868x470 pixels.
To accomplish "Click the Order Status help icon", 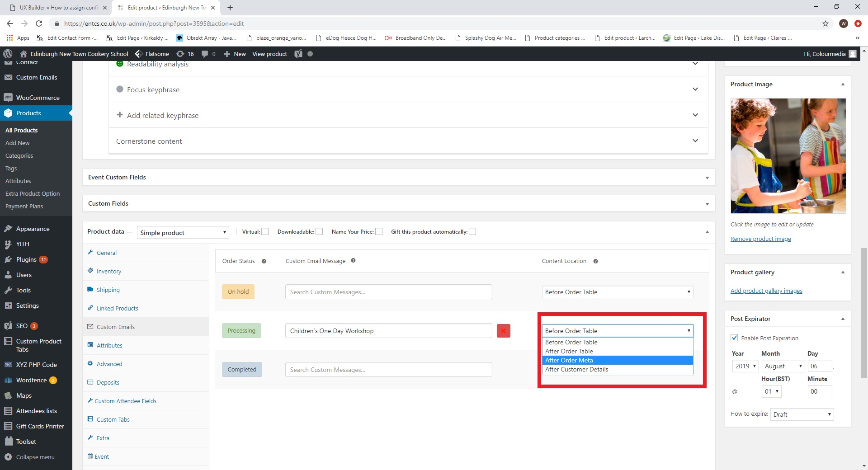I will (264, 261).
